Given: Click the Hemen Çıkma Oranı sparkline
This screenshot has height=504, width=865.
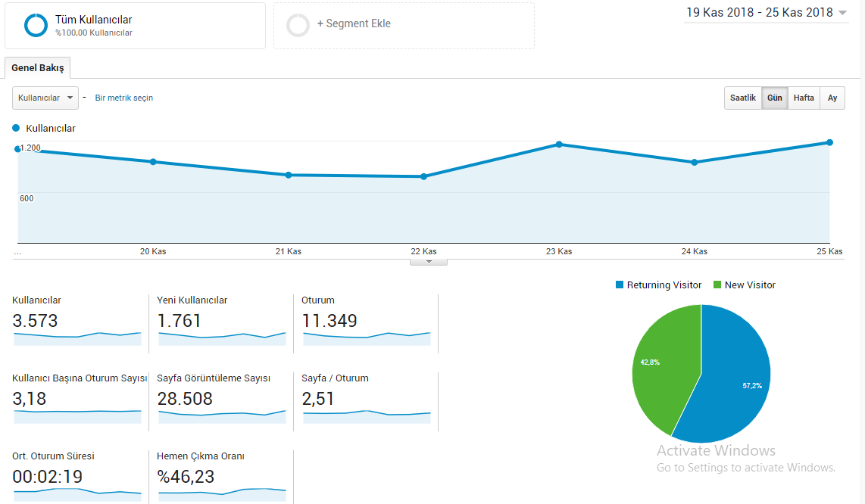Looking at the screenshot, I should (223, 495).
